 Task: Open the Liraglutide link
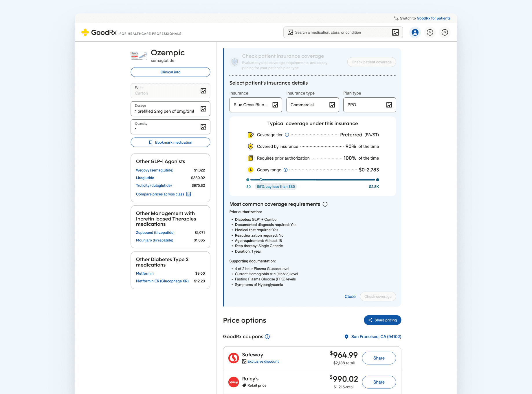pos(145,178)
